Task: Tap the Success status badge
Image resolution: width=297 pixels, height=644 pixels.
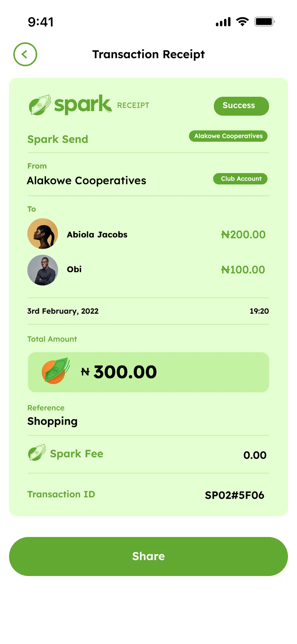Action: 241,106
